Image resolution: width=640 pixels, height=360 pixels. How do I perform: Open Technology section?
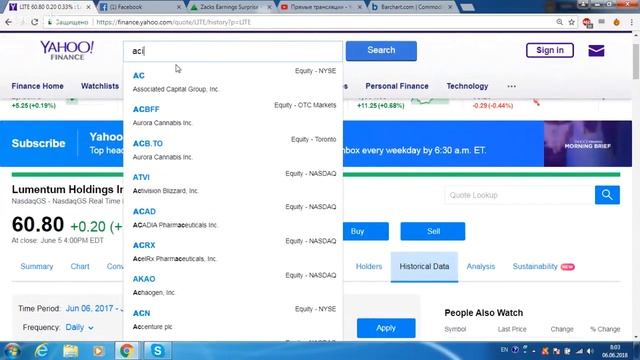(467, 86)
